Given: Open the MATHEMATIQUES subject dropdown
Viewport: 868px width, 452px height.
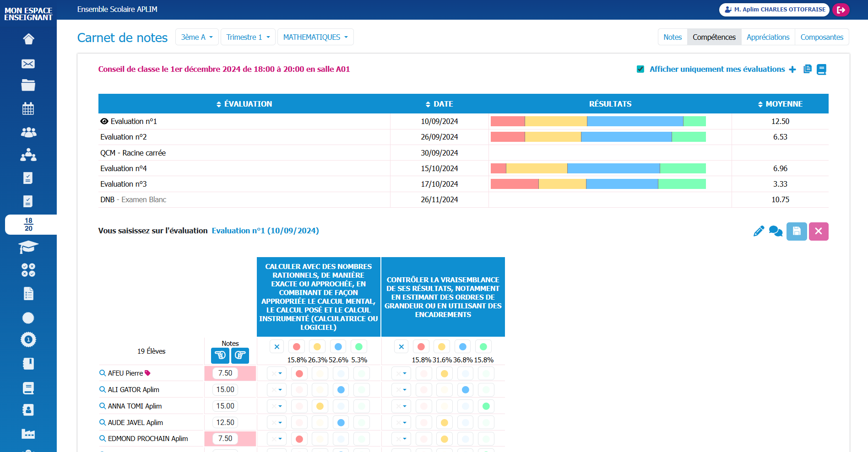Looking at the screenshot, I should coord(315,37).
